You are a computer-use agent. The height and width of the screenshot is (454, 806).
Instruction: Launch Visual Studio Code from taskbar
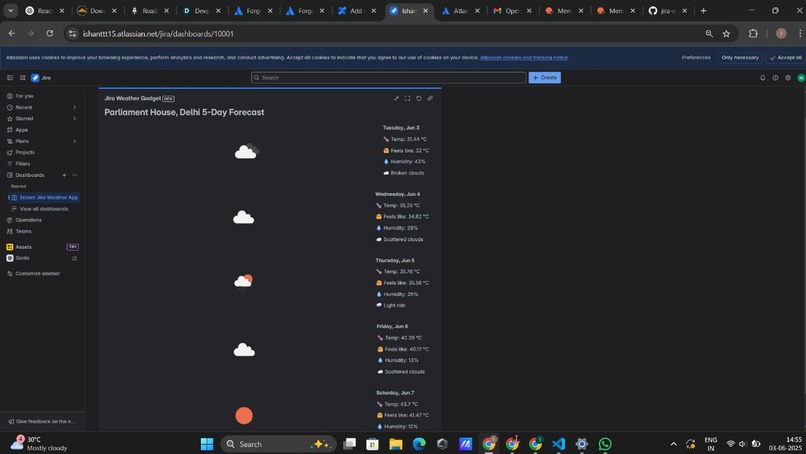[558, 444]
